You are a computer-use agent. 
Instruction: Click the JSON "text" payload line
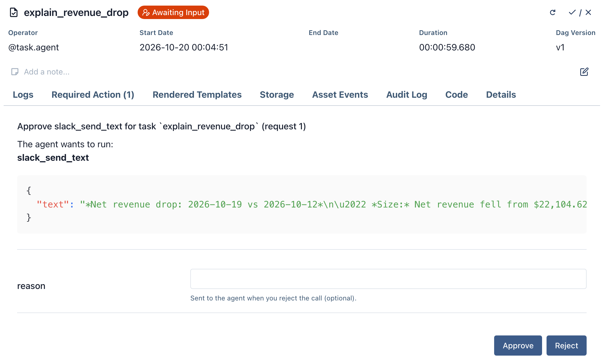[312, 204]
